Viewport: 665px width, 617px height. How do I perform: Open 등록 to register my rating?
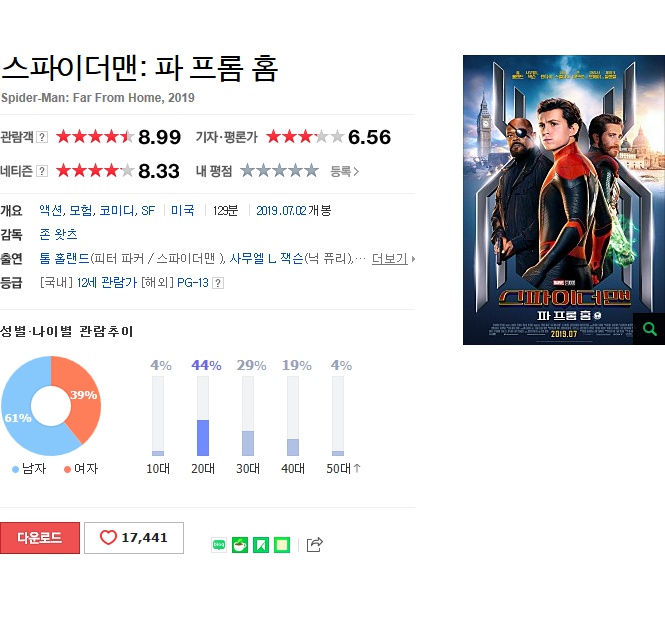[x=344, y=171]
